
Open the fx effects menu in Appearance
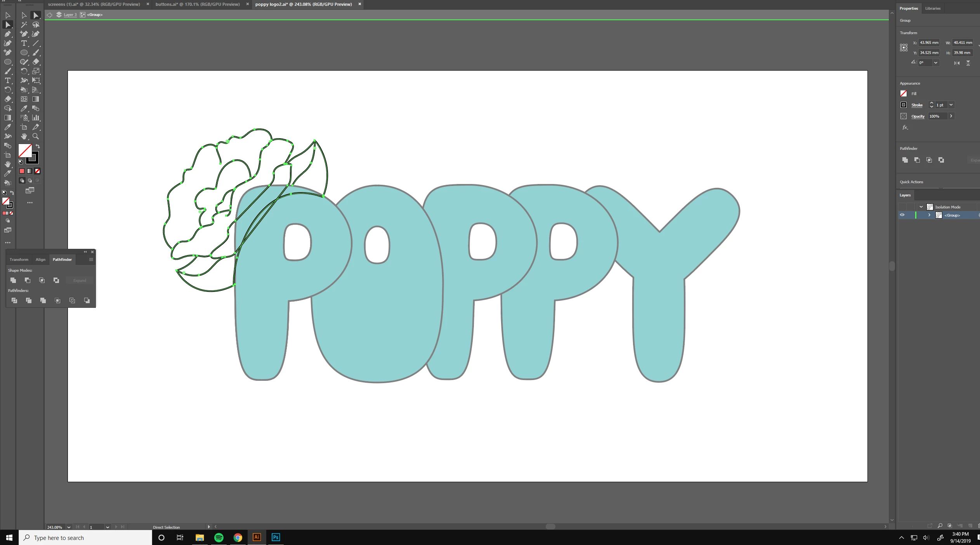point(905,127)
